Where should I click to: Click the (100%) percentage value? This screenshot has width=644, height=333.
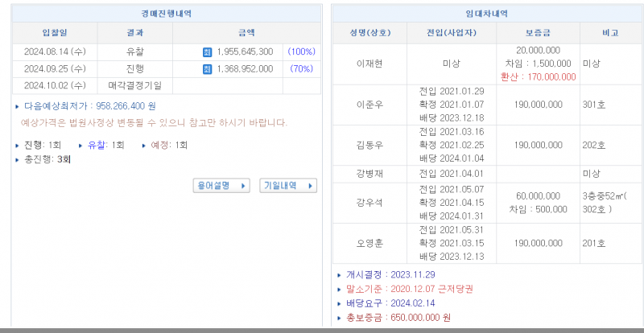click(302, 51)
